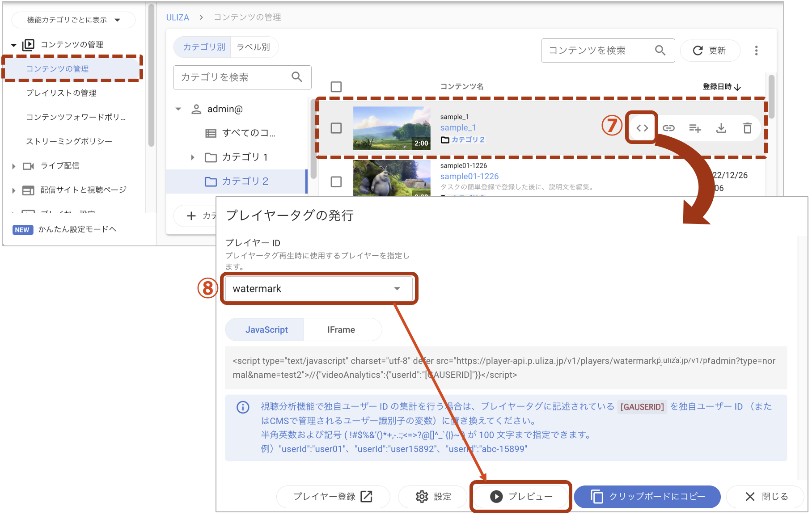This screenshot has height=515, width=812.
Task: Click the sample01-1226 video thumbnail
Action: [392, 178]
